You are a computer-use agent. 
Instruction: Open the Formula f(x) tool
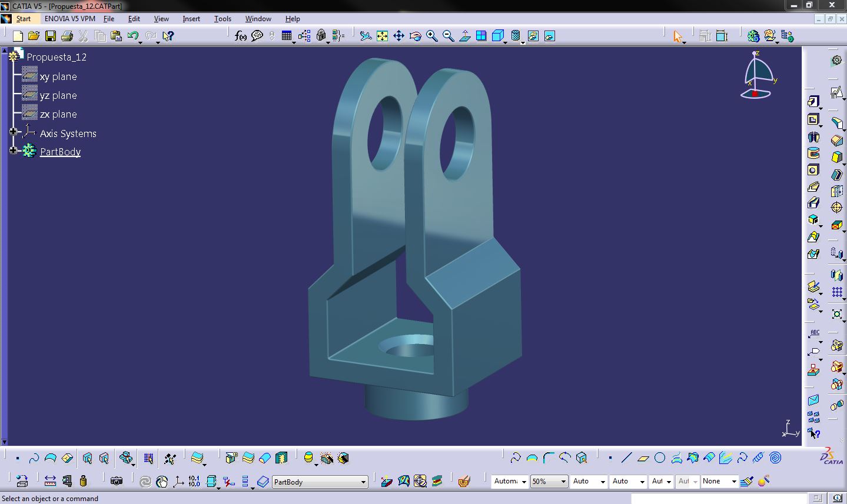[x=240, y=36]
